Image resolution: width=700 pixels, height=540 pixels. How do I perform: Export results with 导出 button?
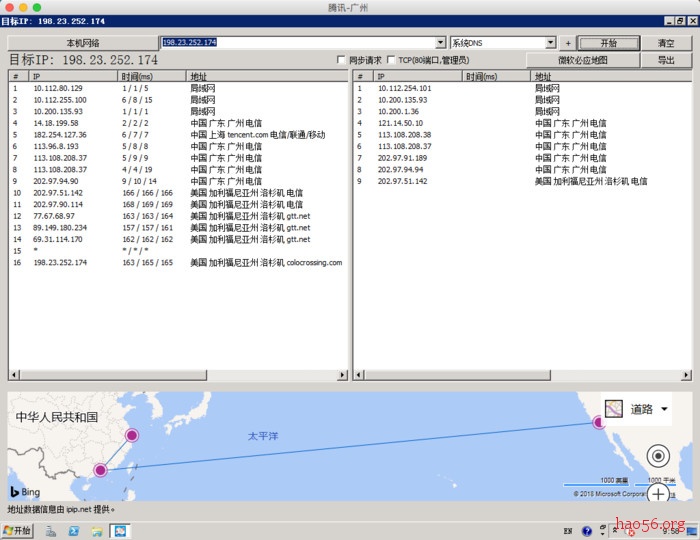[x=666, y=60]
